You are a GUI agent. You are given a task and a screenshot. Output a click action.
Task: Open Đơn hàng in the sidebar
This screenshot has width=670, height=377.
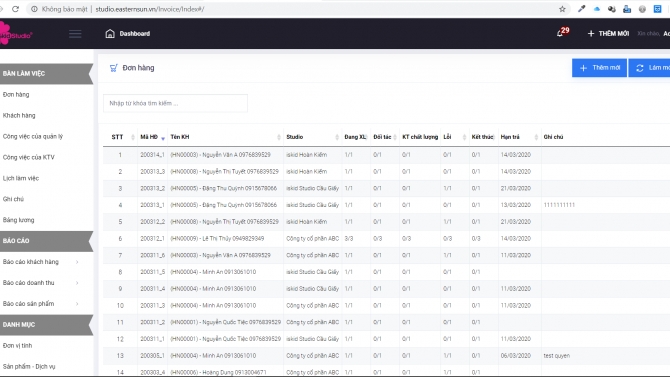tap(16, 94)
